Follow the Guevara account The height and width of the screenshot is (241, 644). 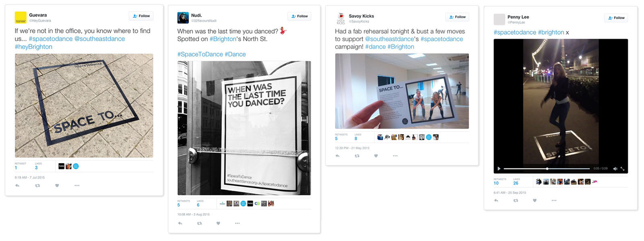(x=141, y=16)
